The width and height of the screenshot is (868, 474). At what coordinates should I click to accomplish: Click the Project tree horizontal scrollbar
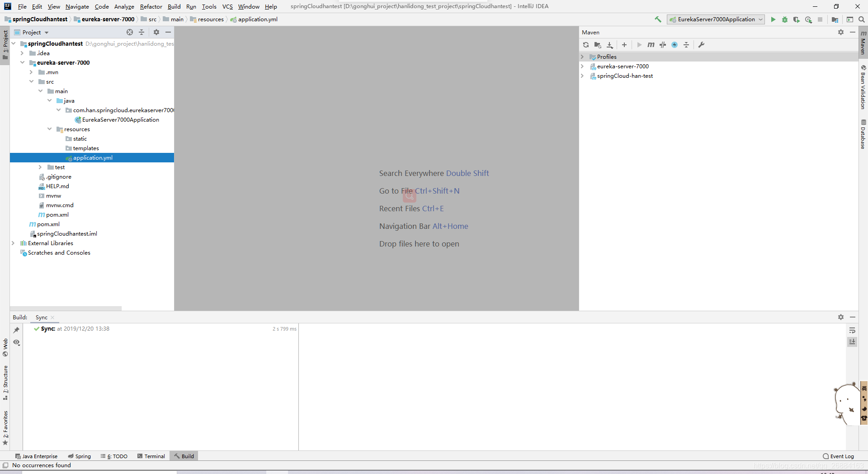pos(66,308)
